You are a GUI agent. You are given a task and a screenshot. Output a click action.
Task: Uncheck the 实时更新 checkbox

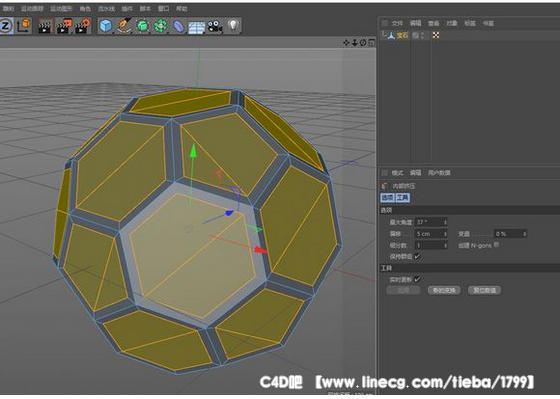417,279
